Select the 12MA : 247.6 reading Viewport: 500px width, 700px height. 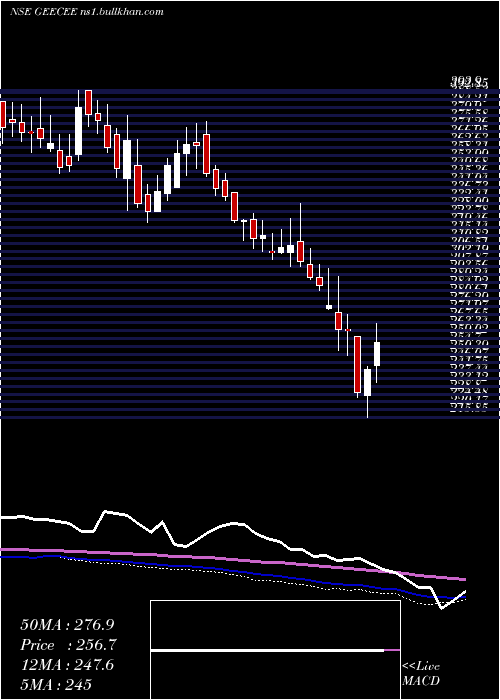pos(67,666)
